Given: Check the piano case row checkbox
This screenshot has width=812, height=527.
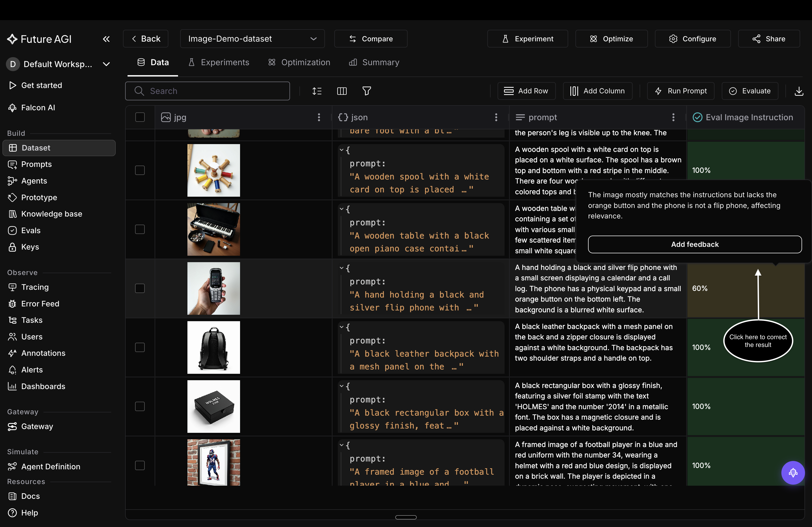Looking at the screenshot, I should click(140, 229).
